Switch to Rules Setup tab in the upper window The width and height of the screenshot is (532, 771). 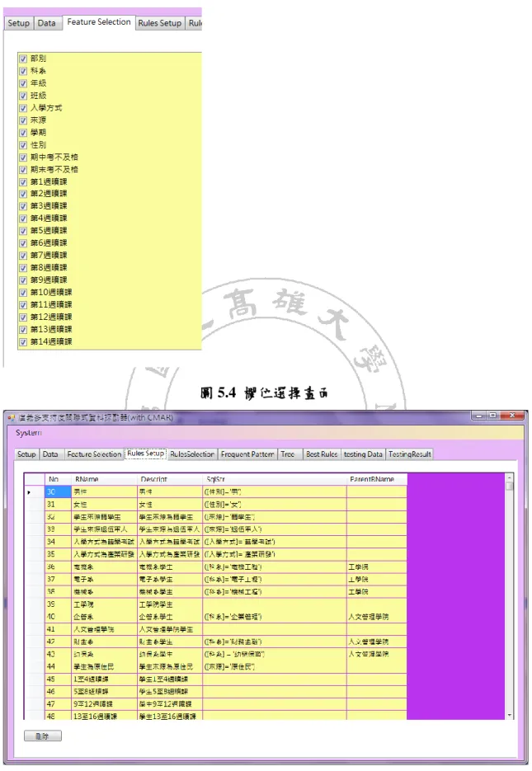(160, 23)
